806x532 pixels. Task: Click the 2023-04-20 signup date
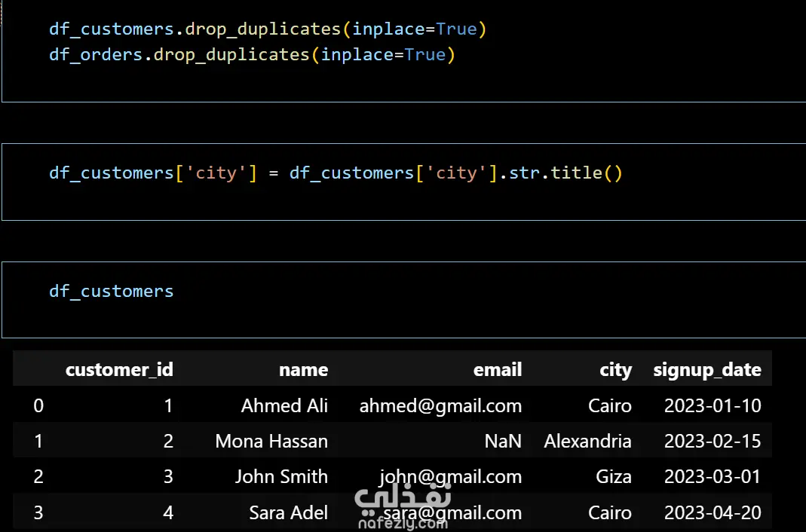coord(713,512)
